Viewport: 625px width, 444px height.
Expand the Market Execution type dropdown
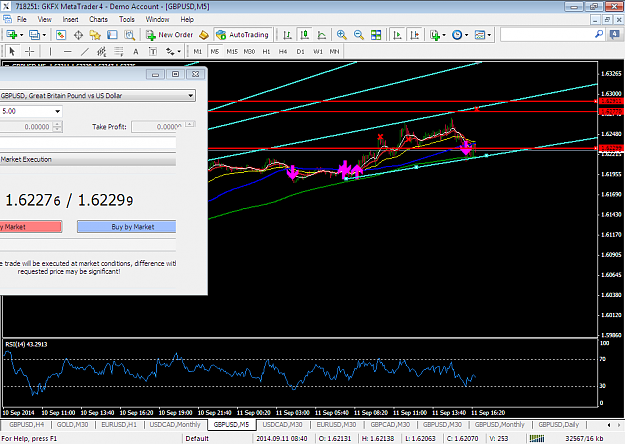point(88,159)
